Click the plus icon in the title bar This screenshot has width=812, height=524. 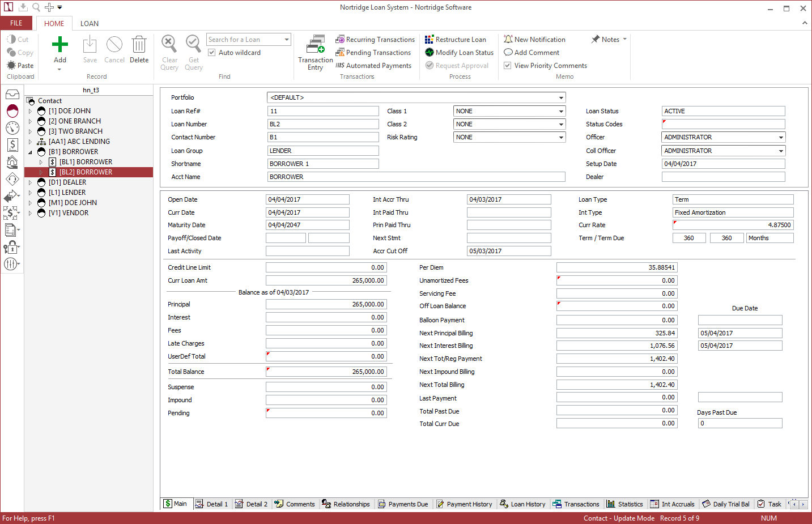pos(49,7)
